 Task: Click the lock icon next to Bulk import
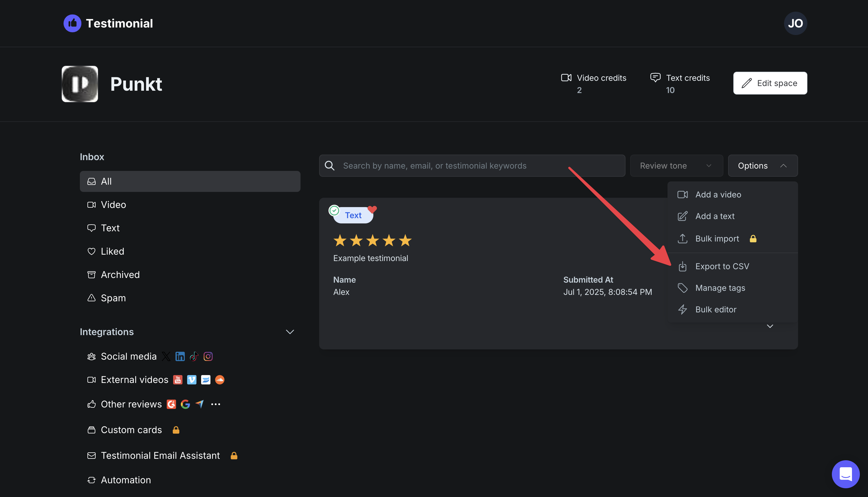(x=753, y=239)
